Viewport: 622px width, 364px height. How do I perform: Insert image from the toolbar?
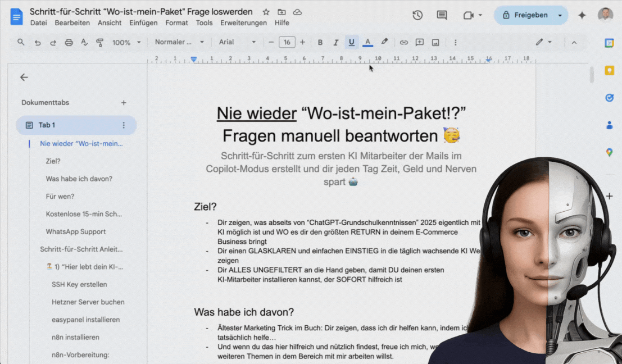(435, 42)
